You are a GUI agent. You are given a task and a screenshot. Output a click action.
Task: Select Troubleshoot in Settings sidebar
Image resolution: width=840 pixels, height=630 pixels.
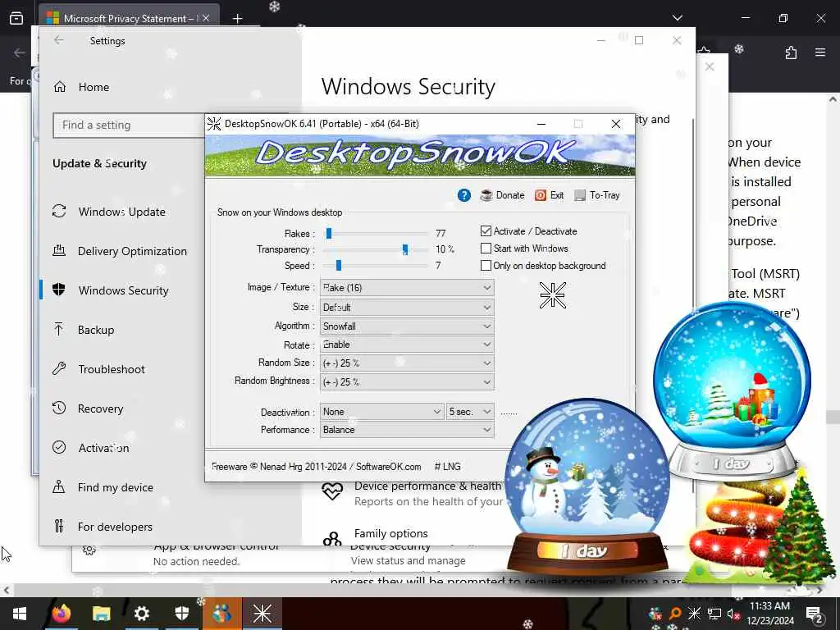122,369
